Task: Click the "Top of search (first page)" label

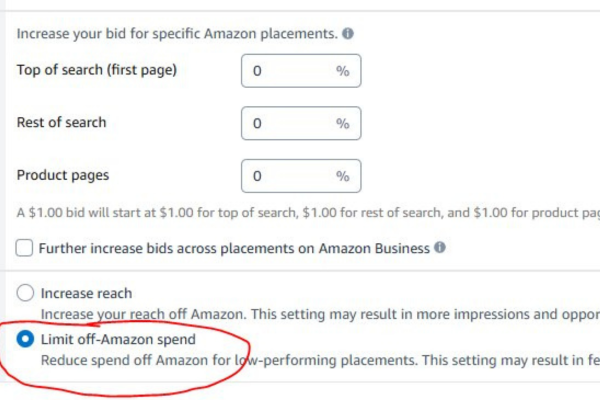Action: [x=97, y=70]
